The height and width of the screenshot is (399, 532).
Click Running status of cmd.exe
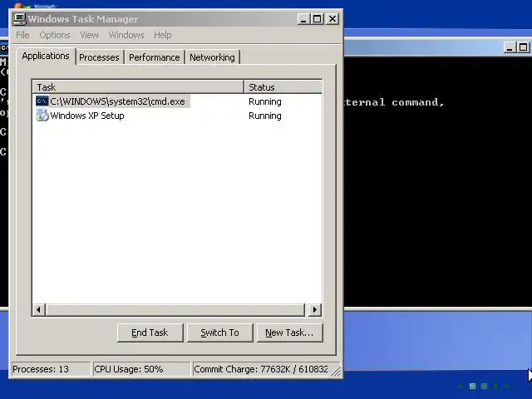[265, 101]
